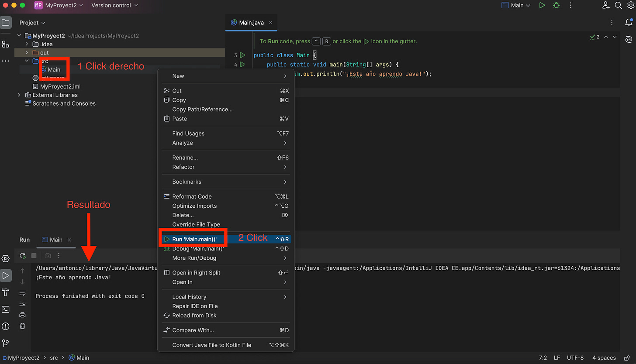Expand the .idea folder
Viewport: 636px width, 364px height.
pos(27,44)
